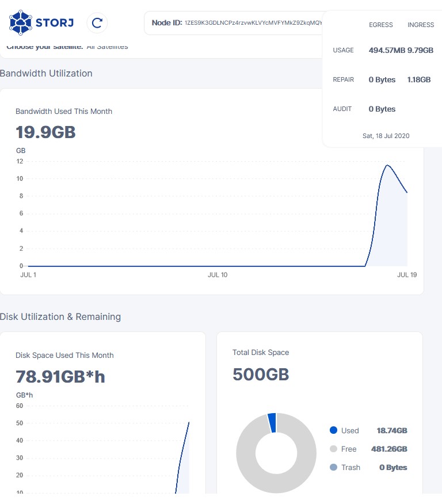Open the All Satellites selector

pos(107,47)
